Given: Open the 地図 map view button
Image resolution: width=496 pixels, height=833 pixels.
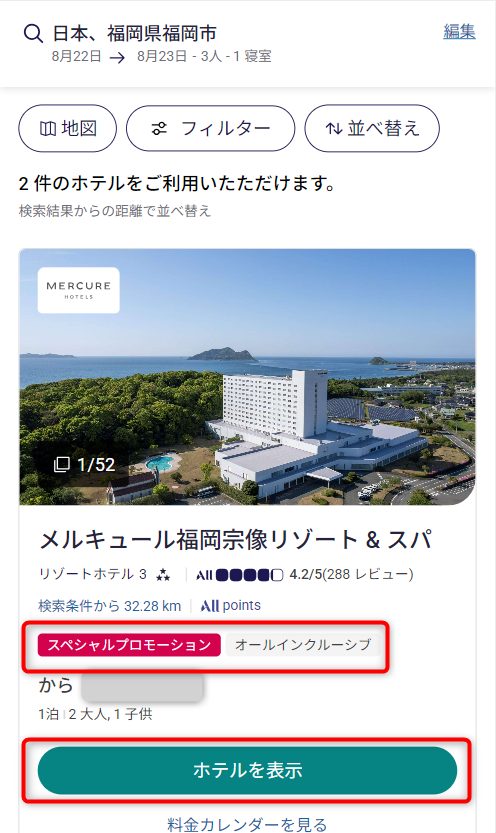Looking at the screenshot, I should pyautogui.click(x=67, y=129).
